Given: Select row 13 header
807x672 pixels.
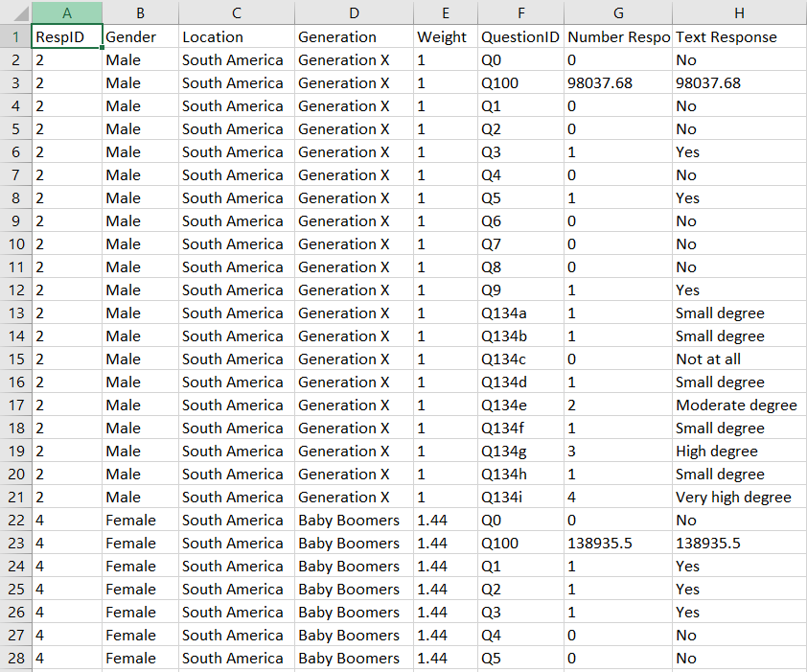Looking at the screenshot, I should pos(15,313).
